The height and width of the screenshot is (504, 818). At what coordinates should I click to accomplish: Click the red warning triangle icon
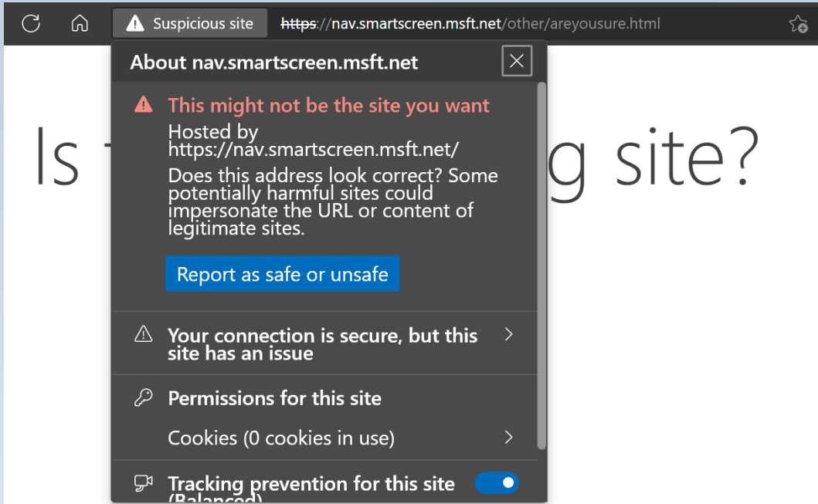[142, 106]
